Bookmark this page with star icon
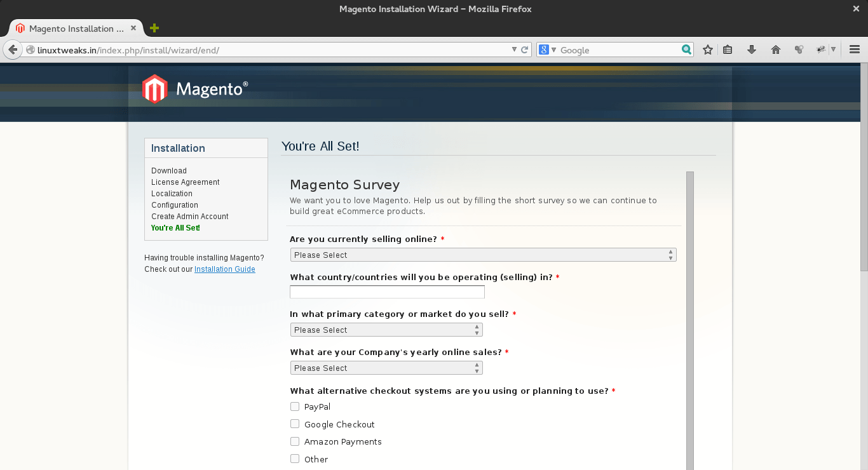The image size is (868, 470). pos(708,50)
